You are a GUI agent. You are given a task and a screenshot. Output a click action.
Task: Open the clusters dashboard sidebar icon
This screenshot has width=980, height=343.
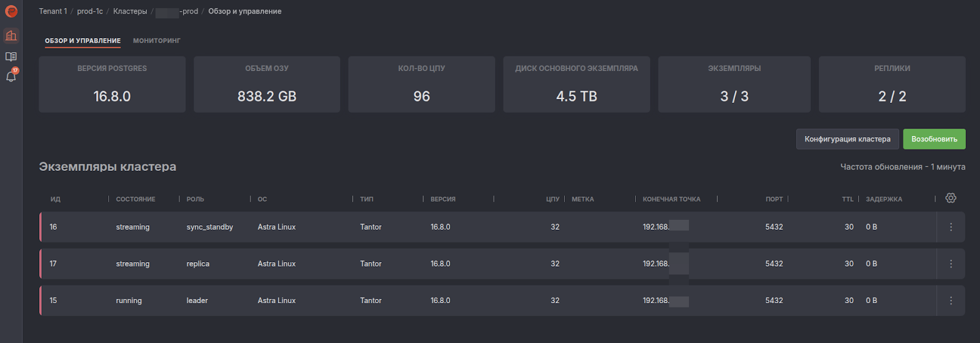tap(11, 36)
